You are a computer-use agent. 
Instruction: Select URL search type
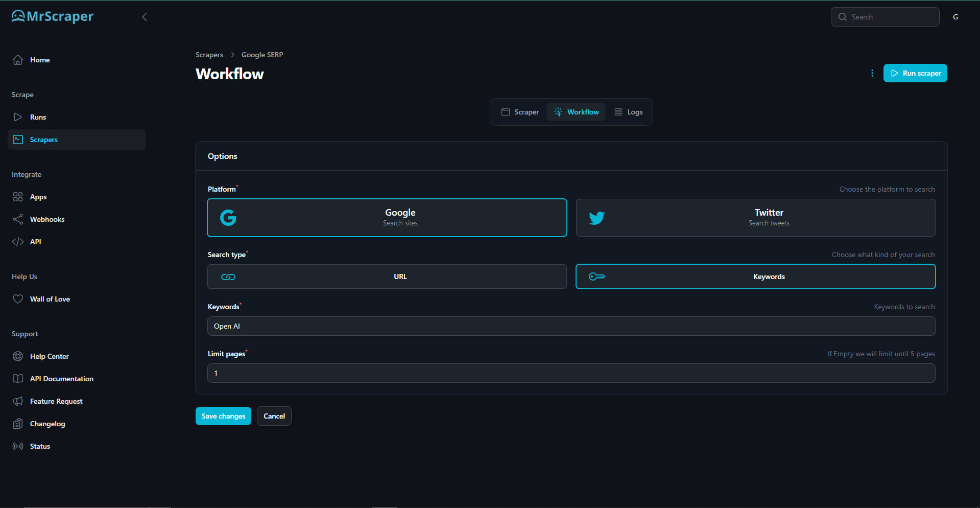(387, 276)
